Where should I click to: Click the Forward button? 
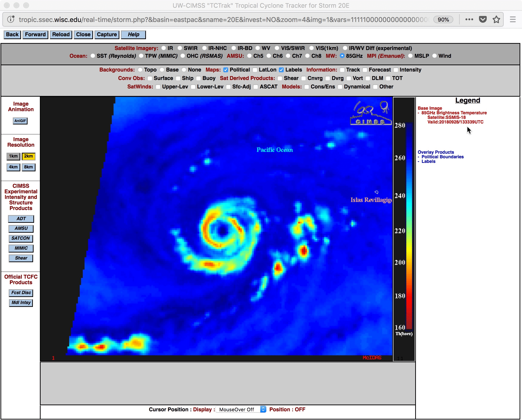tap(35, 35)
